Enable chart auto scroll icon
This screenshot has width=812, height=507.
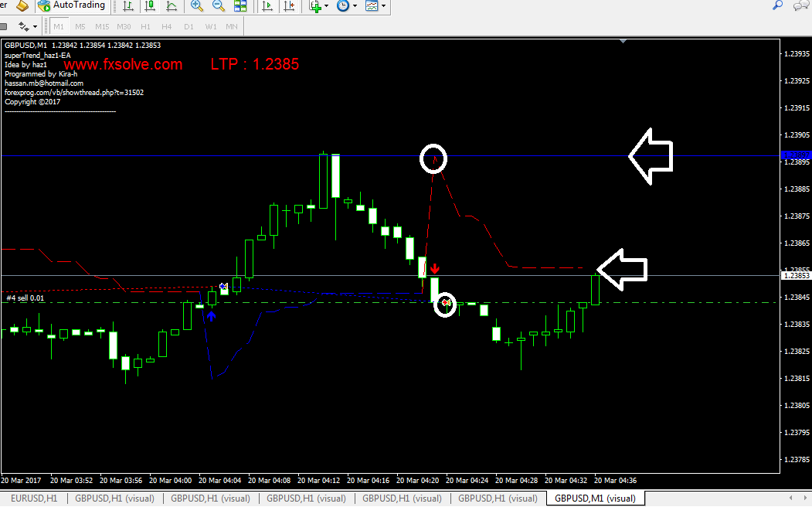click(267, 6)
